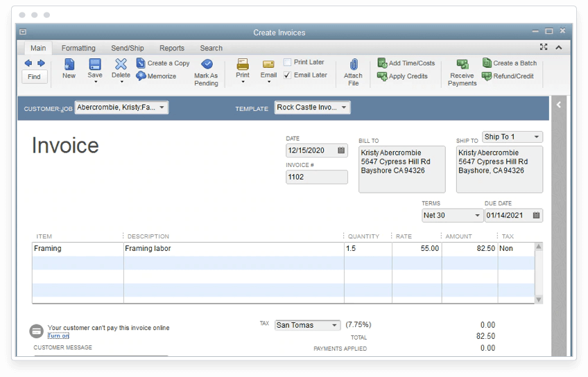Click the Bill To address box
The width and height of the screenshot is (588, 377).
tap(402, 169)
